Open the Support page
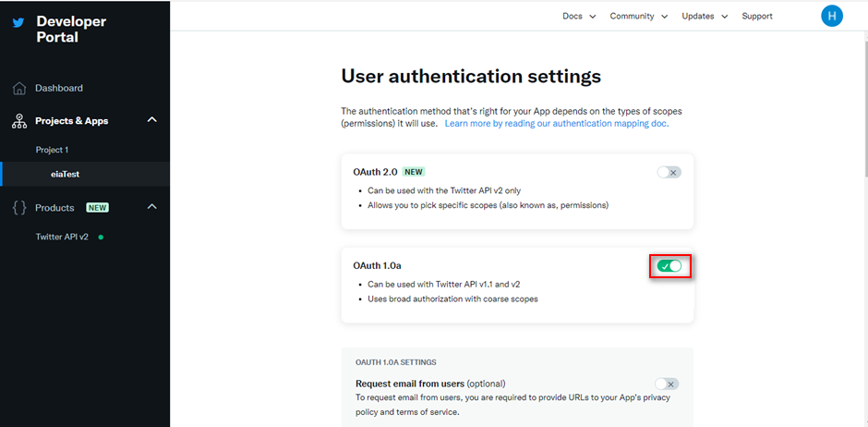 pos(757,16)
